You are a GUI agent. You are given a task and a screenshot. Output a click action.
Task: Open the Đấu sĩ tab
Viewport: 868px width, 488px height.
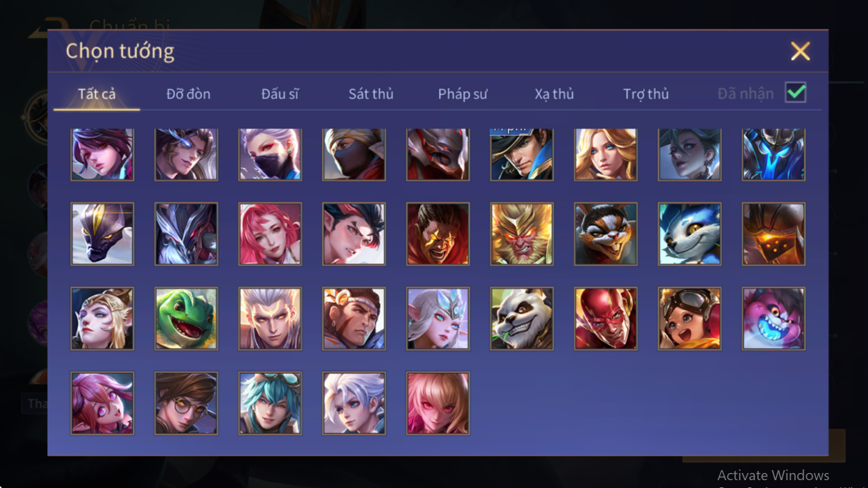tap(280, 94)
